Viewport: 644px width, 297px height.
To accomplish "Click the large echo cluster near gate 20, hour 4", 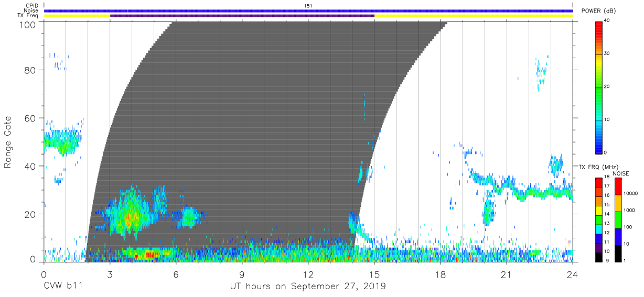I will pos(131,214).
